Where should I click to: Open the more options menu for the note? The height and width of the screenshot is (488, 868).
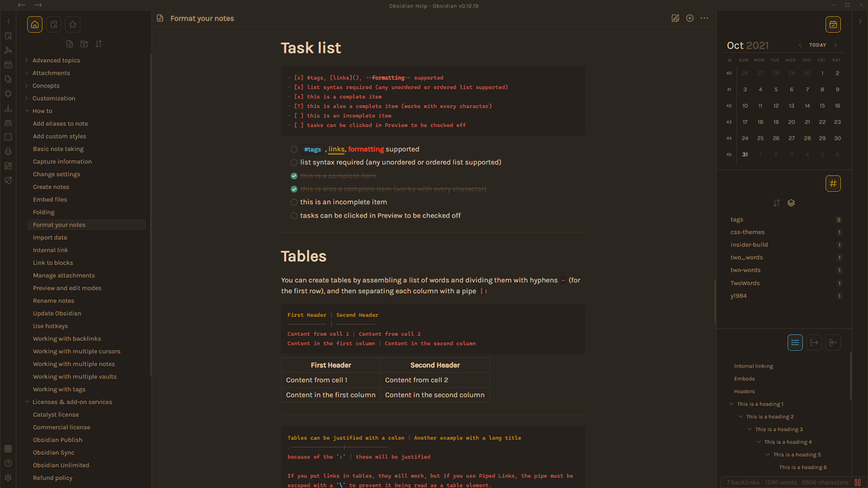coord(704,18)
